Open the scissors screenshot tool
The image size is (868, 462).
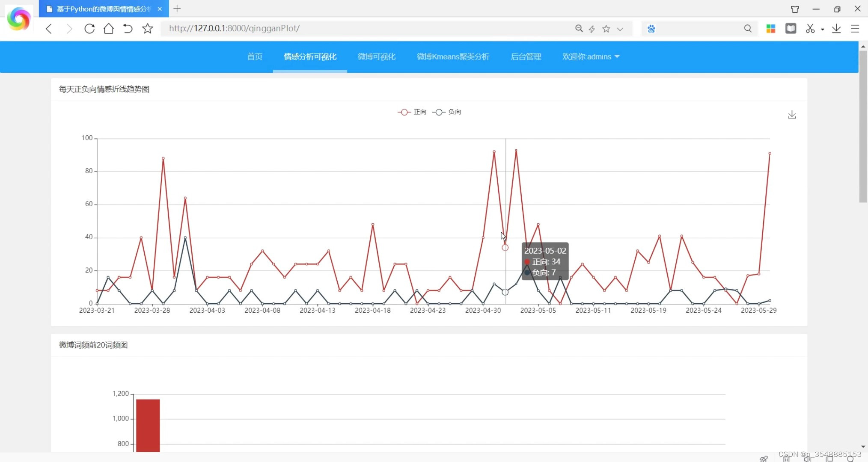810,29
